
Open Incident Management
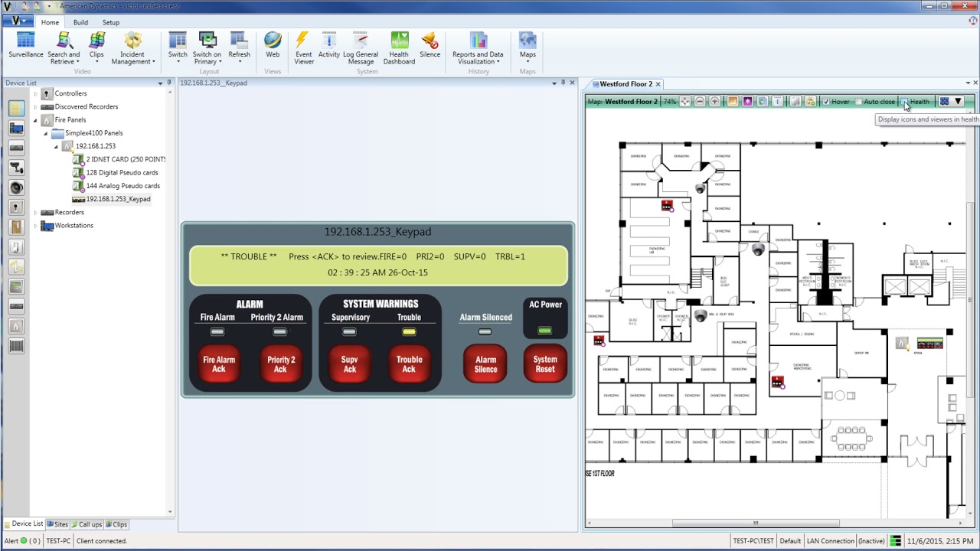(133, 48)
